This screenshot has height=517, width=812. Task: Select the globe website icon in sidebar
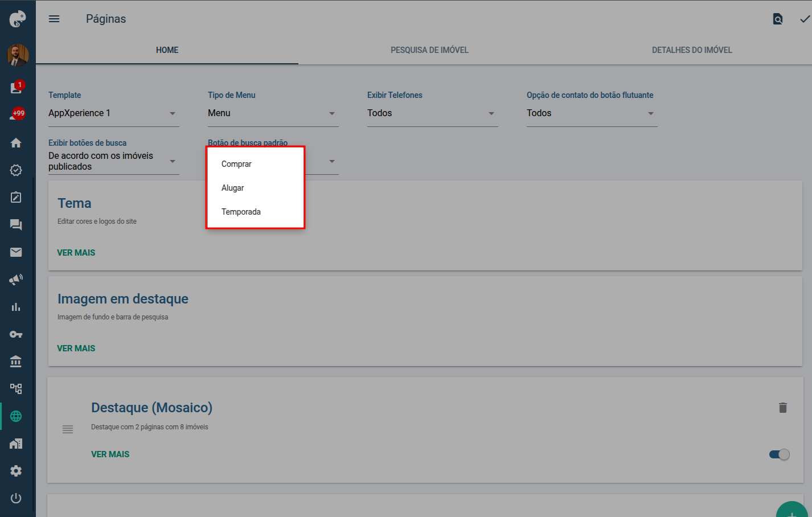click(16, 416)
